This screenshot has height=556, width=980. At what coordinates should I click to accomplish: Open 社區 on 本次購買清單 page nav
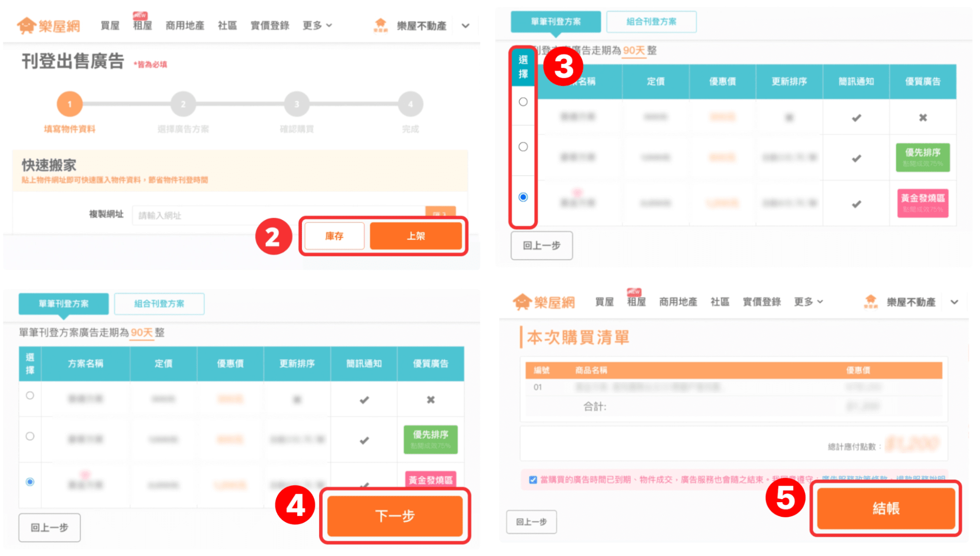coord(720,302)
